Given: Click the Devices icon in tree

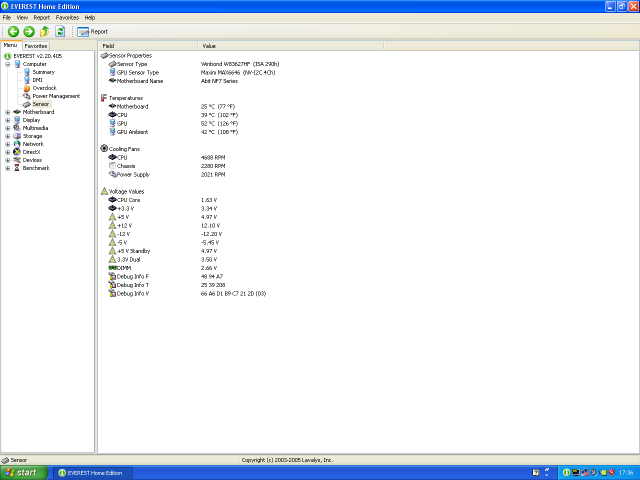Looking at the screenshot, I should tap(17, 160).
